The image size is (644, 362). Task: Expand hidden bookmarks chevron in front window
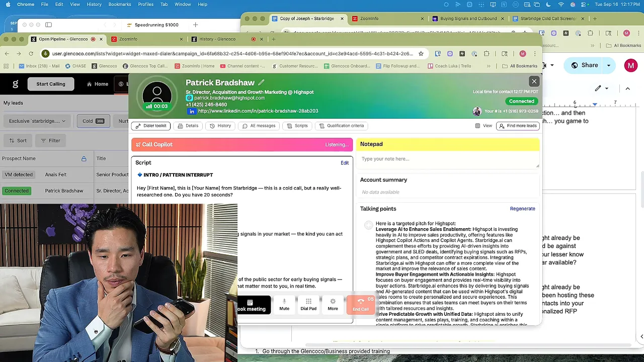pyautogui.click(x=489, y=66)
